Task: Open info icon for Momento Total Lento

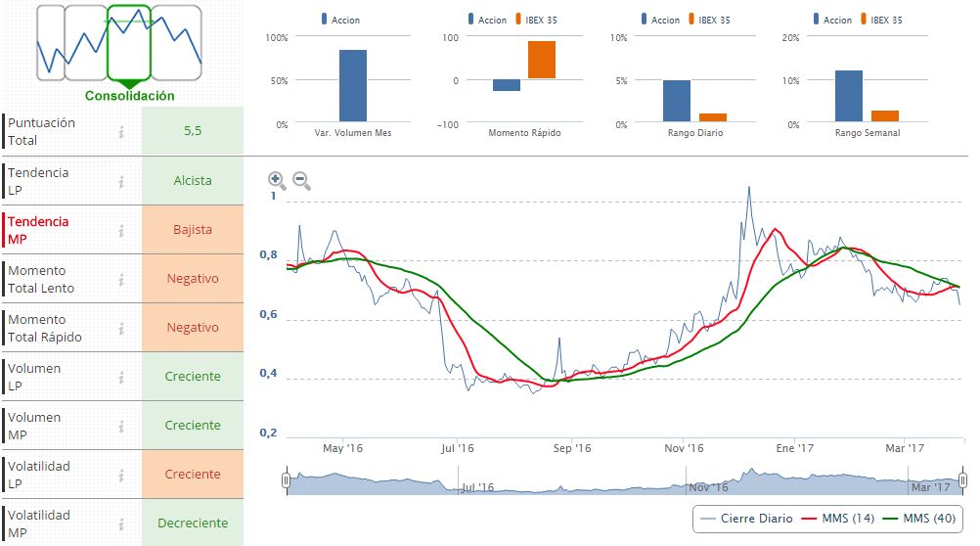Action: click(x=120, y=279)
